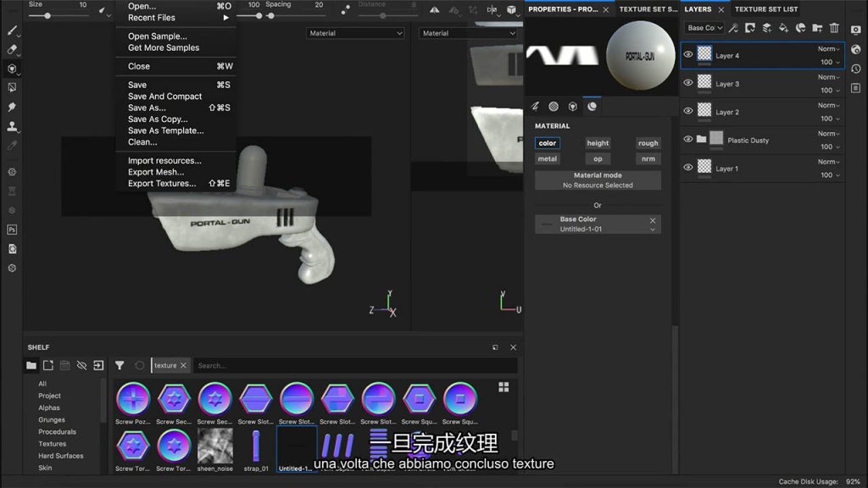This screenshot has height=488, width=868.
Task: Click the Spacing slider handle
Action: click(270, 16)
